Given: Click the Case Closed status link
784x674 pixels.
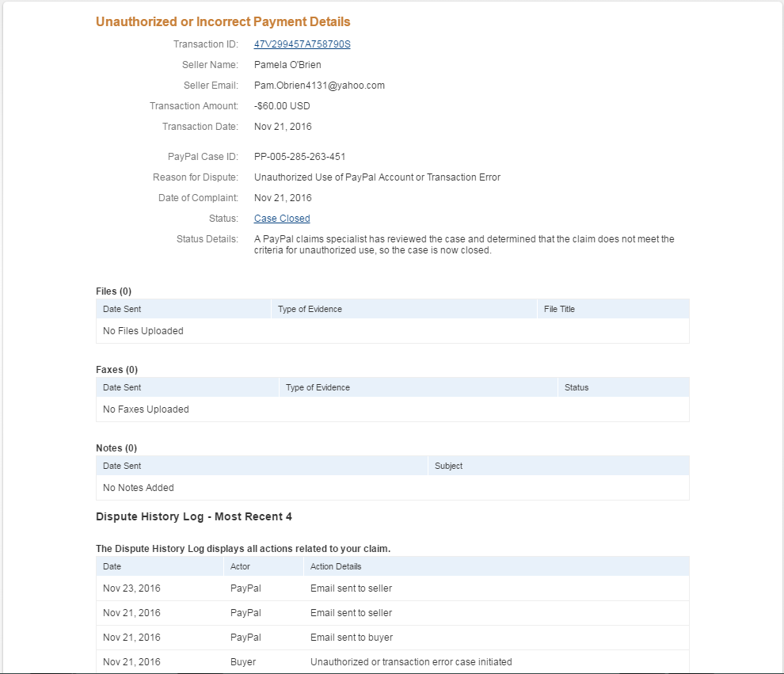Looking at the screenshot, I should point(282,219).
